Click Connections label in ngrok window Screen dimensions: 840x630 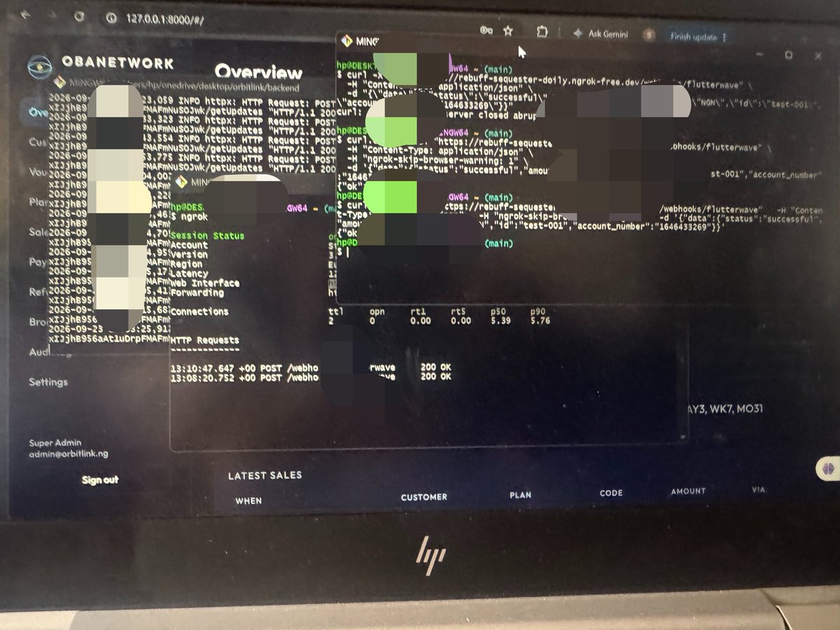point(199,311)
